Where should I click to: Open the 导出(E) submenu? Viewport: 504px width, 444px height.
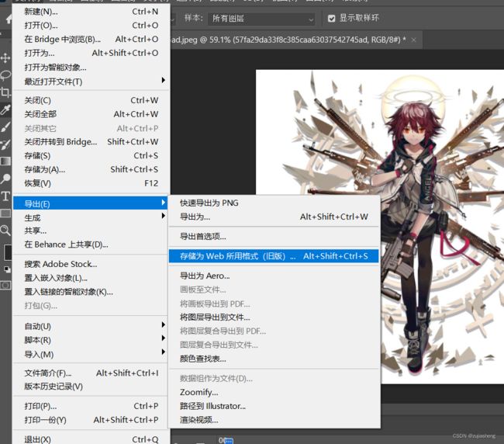[91, 203]
